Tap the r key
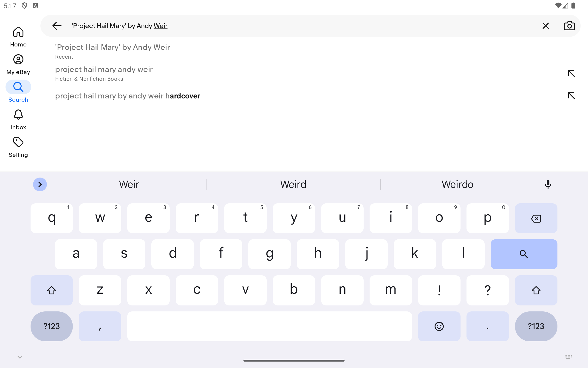Viewport: 588px width, 368px height. (197, 218)
